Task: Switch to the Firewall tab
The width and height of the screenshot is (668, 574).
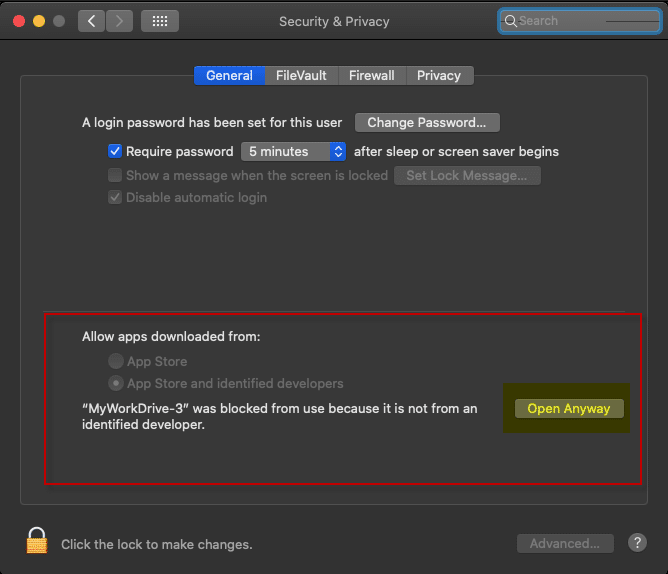Action: (x=371, y=75)
